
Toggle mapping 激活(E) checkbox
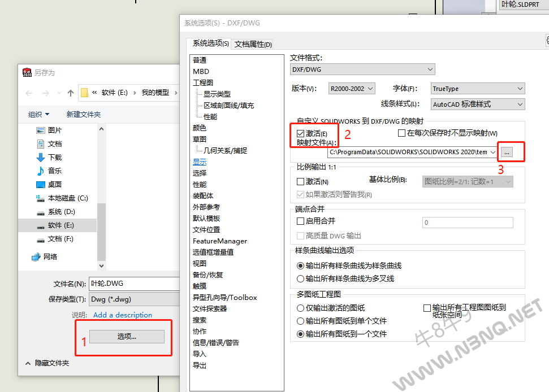[300, 133]
